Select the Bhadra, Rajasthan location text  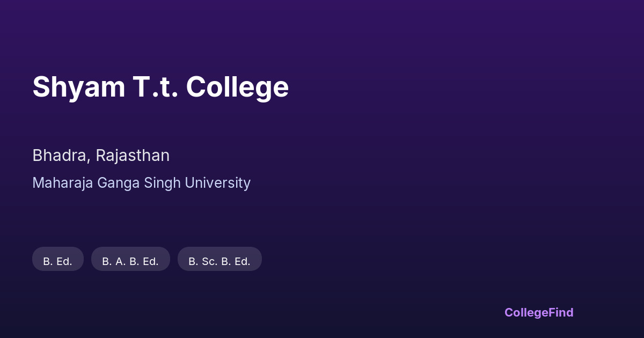point(101,156)
